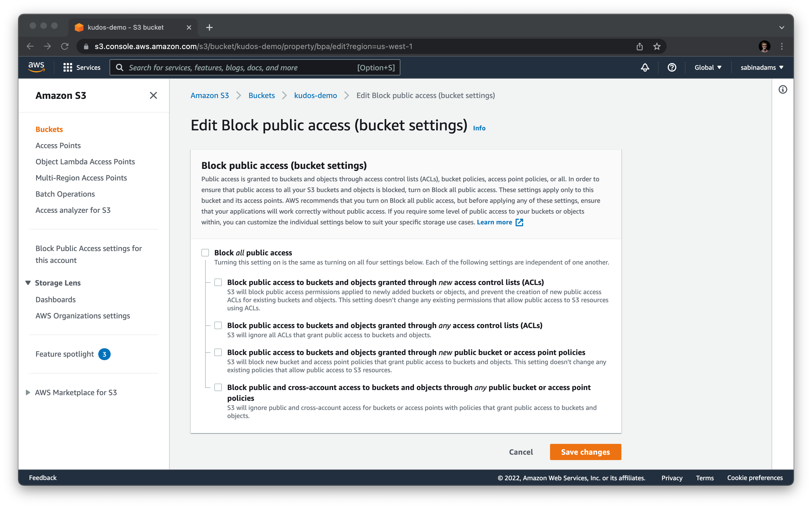Expand AWS Marketplace for S3 section

pyautogui.click(x=28, y=392)
